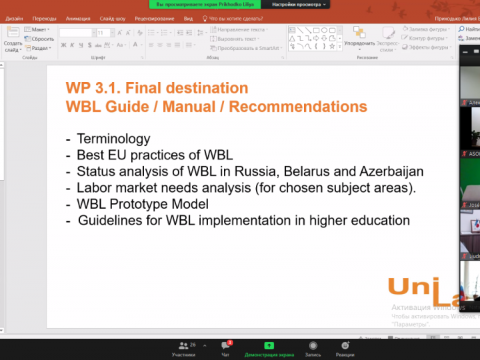Viewport: 480px width, 360px height.
Task: Open character spacing (AV) dropdown
Action: pyautogui.click(x=108, y=45)
